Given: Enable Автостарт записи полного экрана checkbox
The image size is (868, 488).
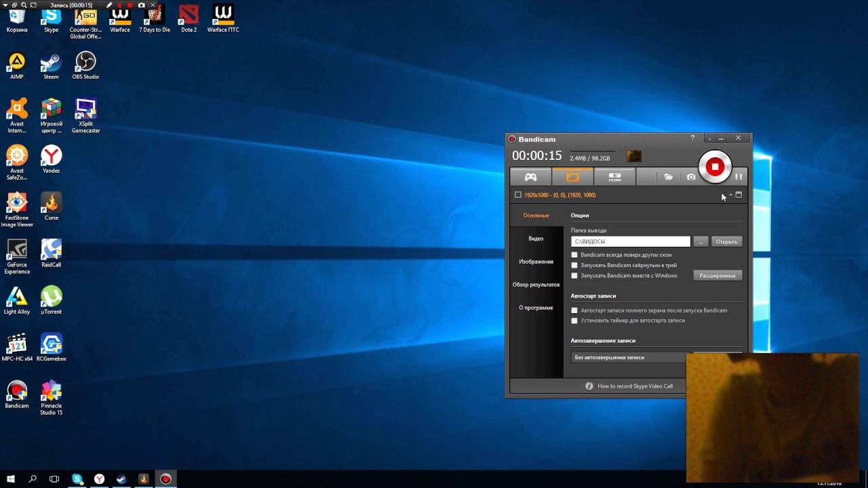Looking at the screenshot, I should [574, 310].
